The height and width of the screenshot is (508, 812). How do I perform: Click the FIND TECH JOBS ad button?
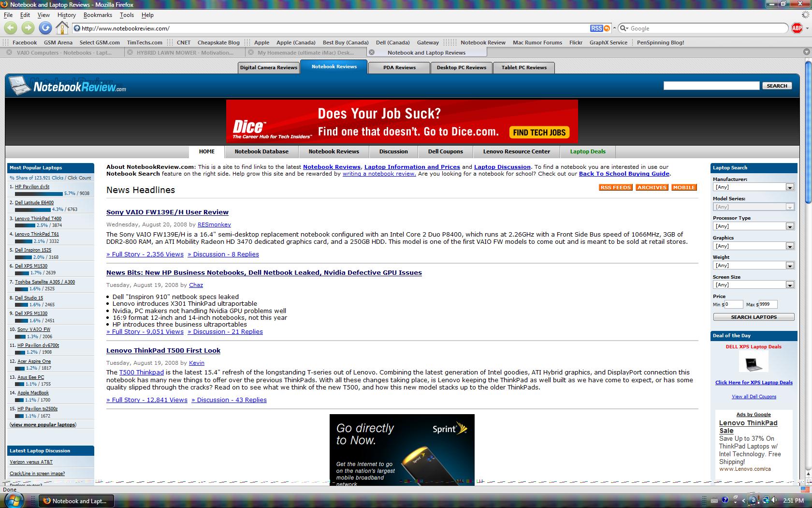(539, 133)
